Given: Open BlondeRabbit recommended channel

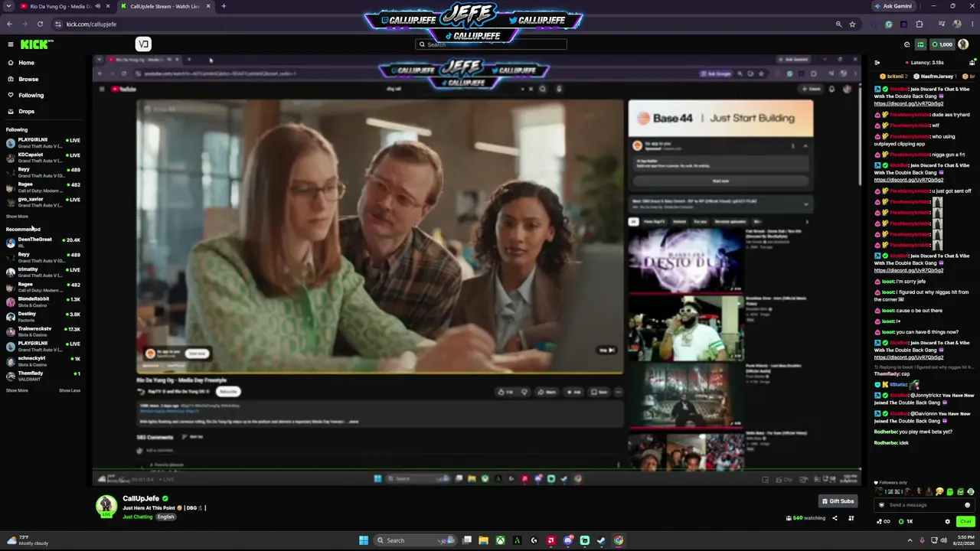Looking at the screenshot, I should point(43,301).
